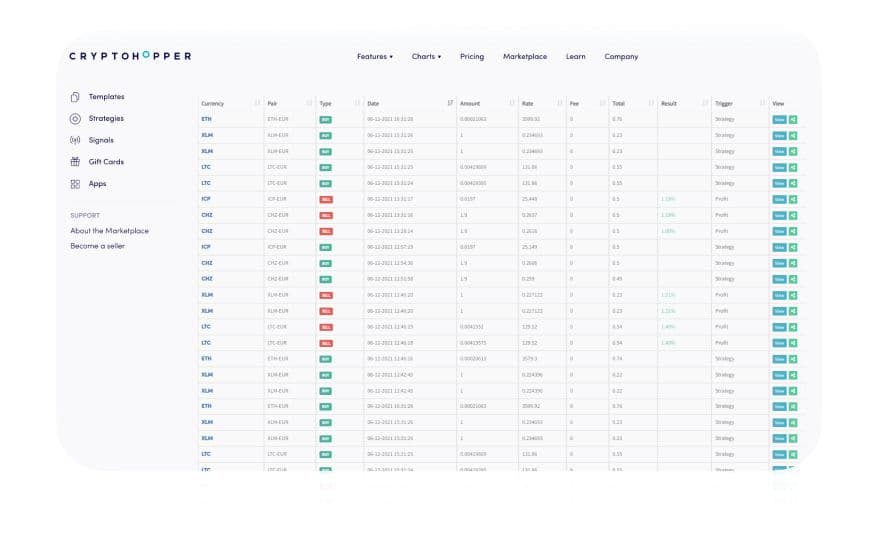This screenshot has width=878, height=540.
Task: Click the Strategies target icon in the sidebar
Action: click(75, 119)
